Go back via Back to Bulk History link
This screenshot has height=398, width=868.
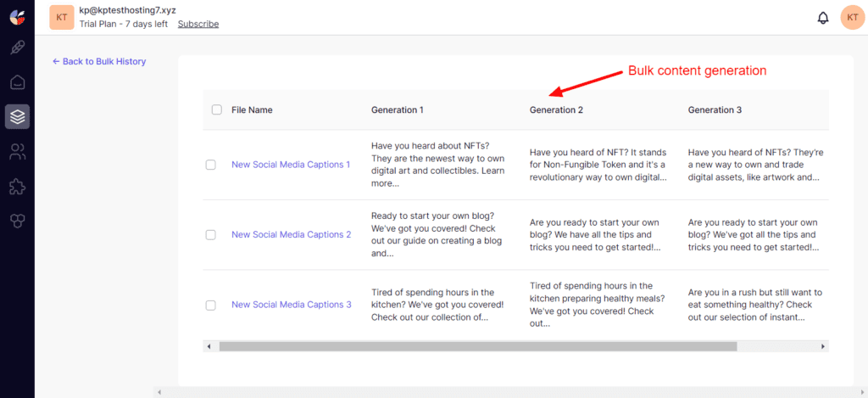[x=99, y=62]
